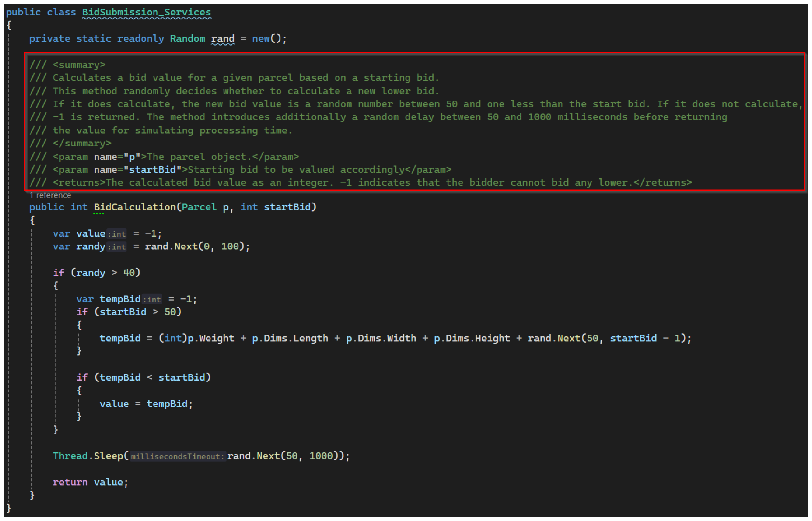812x521 pixels.
Task: Click the BidSubmission_Services class name
Action: pyautogui.click(x=146, y=12)
